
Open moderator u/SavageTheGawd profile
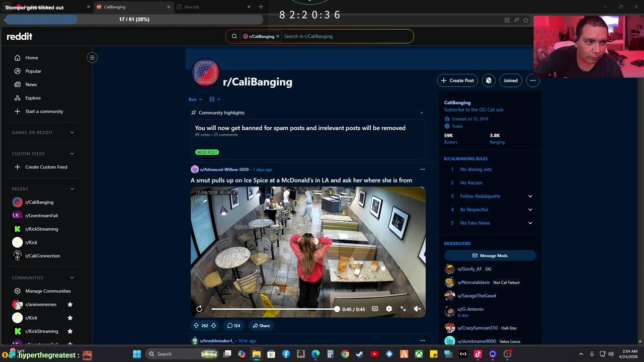coord(476,296)
